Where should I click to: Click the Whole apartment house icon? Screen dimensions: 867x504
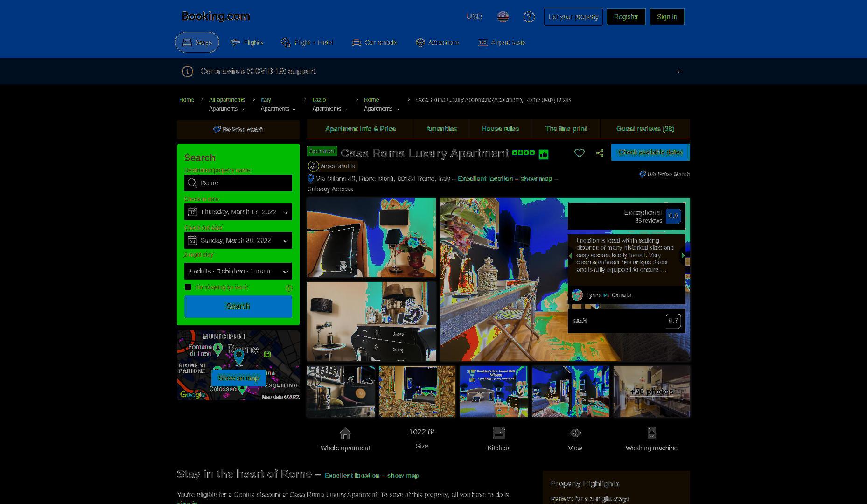click(x=345, y=434)
